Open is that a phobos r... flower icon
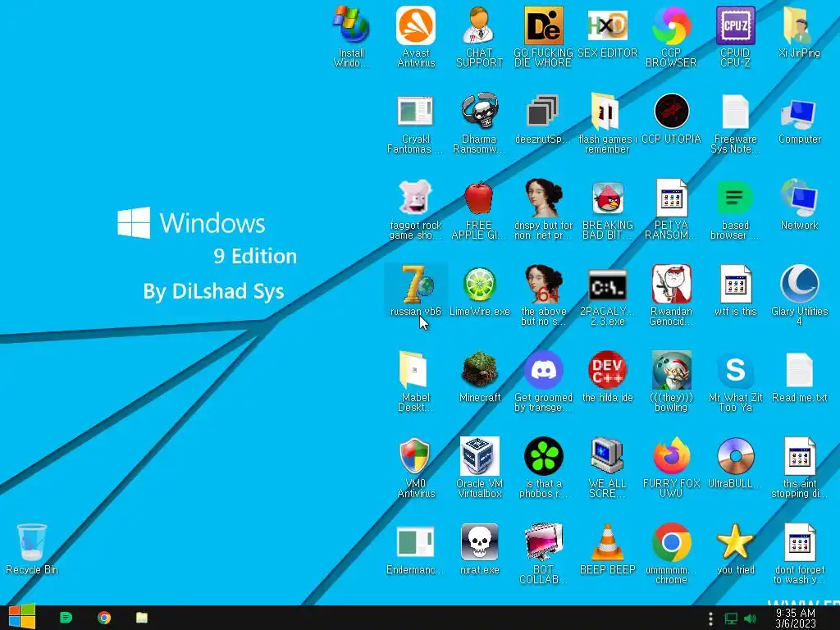The width and height of the screenshot is (840, 630). 543,468
